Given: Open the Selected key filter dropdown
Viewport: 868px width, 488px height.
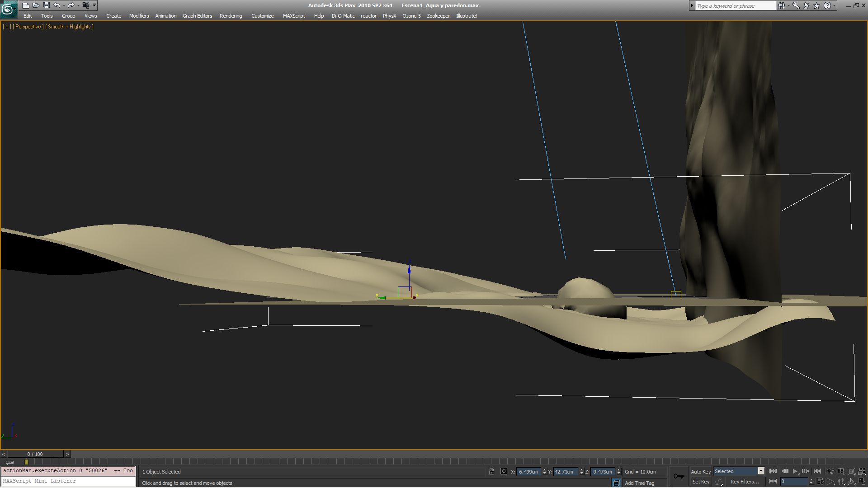Looking at the screenshot, I should pos(760,471).
